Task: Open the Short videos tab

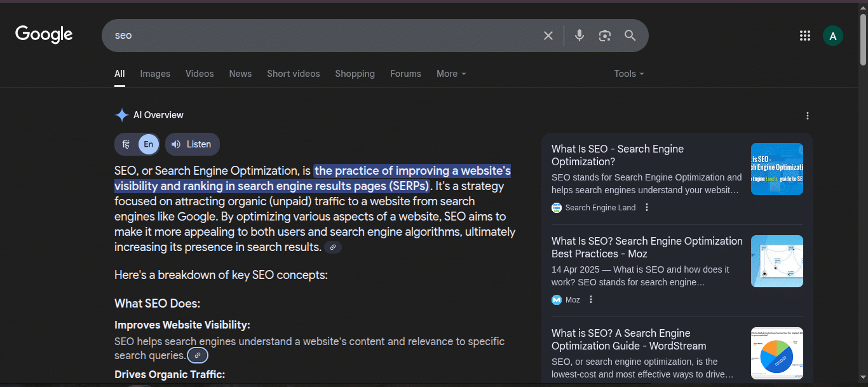Action: pyautogui.click(x=294, y=74)
